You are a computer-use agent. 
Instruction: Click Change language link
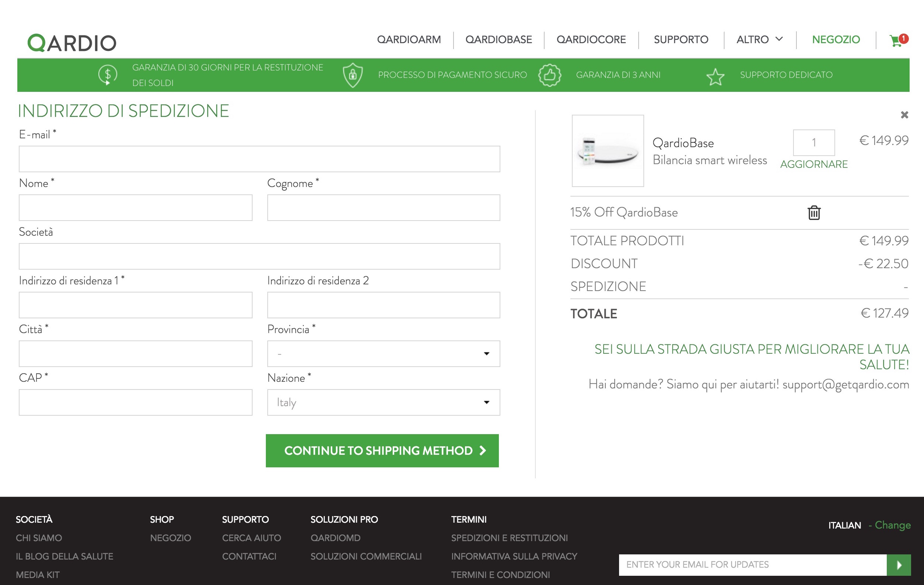(x=892, y=525)
